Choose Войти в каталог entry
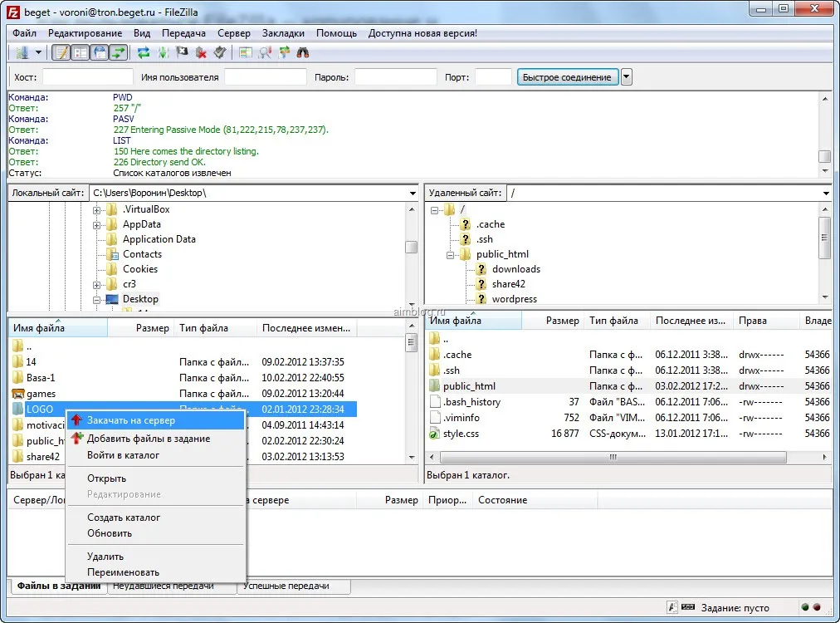Image resolution: width=840 pixels, height=623 pixels. coord(155,455)
